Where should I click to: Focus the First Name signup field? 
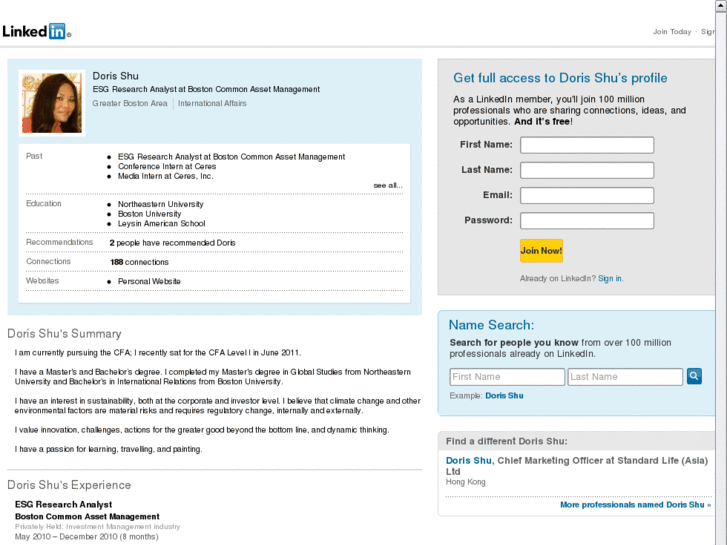[587, 145]
